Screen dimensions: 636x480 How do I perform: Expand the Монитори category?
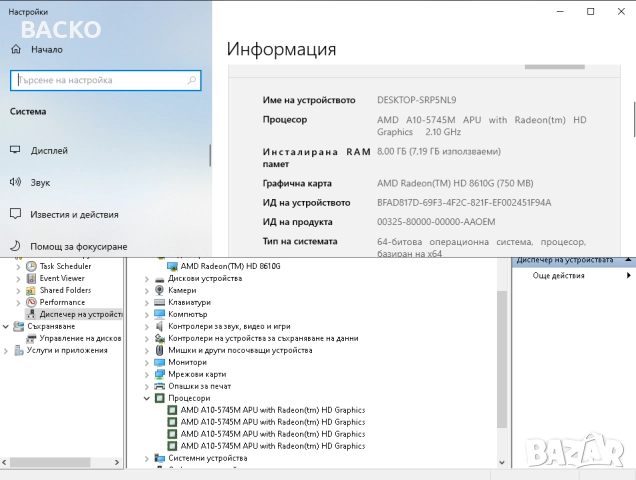(147, 363)
